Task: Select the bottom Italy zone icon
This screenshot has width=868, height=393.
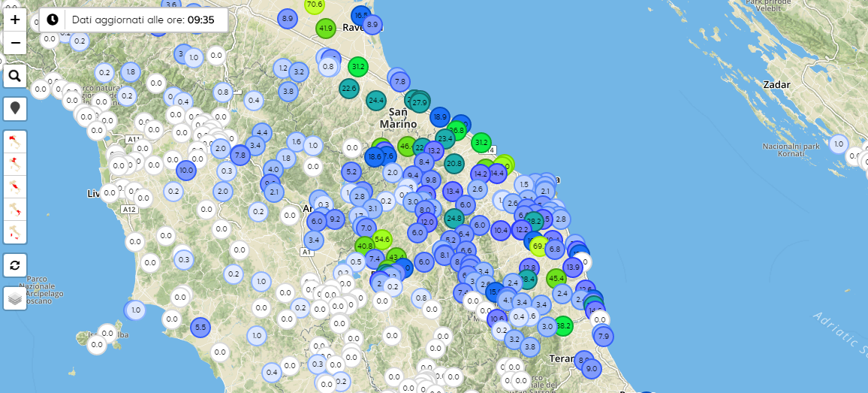Action: pos(15,232)
